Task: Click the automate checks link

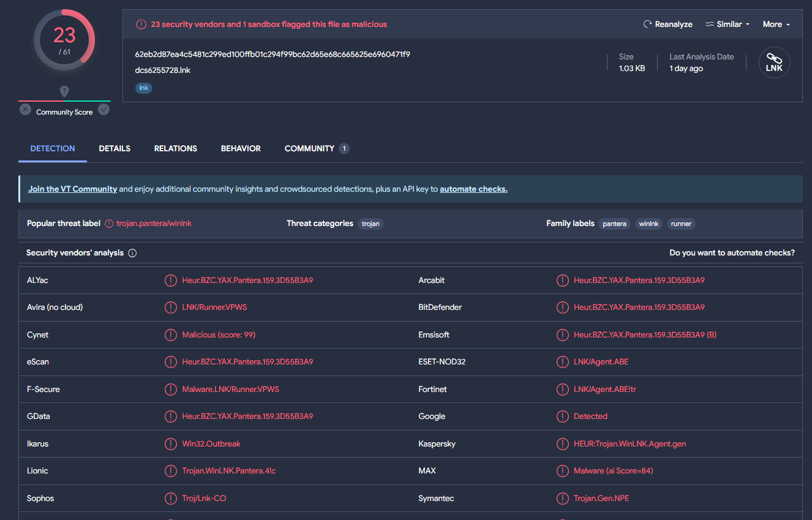Action: [x=473, y=189]
